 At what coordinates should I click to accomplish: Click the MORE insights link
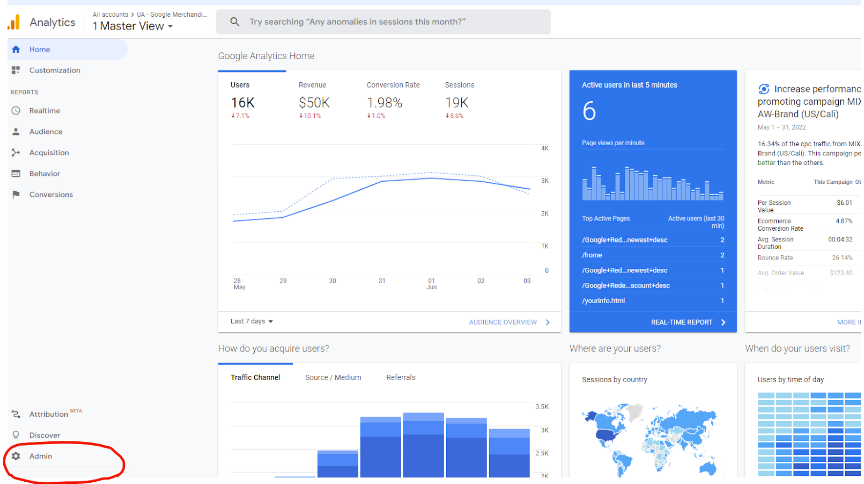[x=849, y=322]
